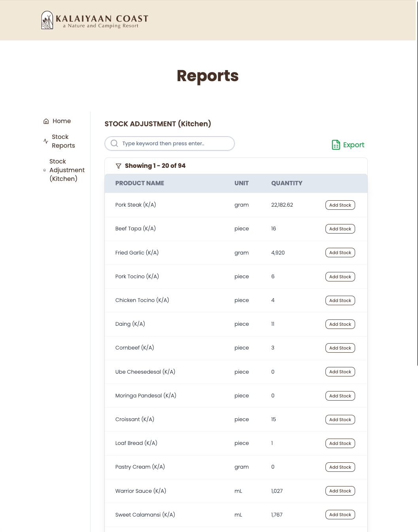Select Stock Adjustment (Kitchen) in the sidebar
Image resolution: width=418 pixels, height=532 pixels.
click(67, 170)
